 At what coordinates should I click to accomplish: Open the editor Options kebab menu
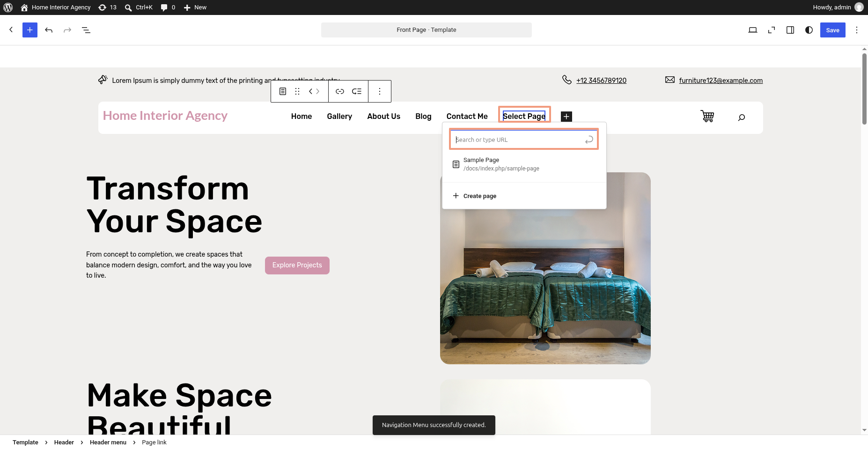point(857,30)
